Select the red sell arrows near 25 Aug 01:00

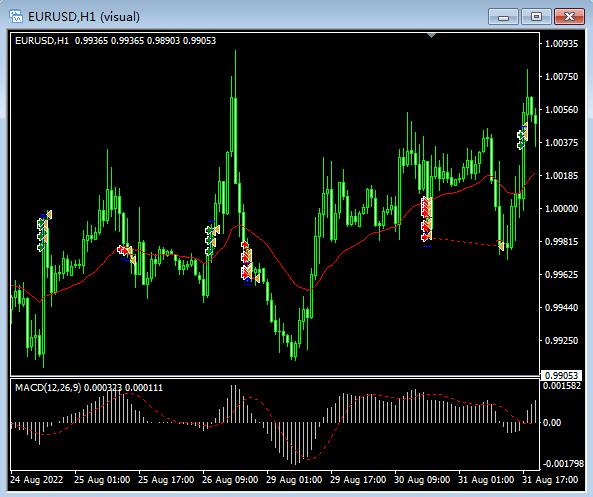[x=123, y=250]
